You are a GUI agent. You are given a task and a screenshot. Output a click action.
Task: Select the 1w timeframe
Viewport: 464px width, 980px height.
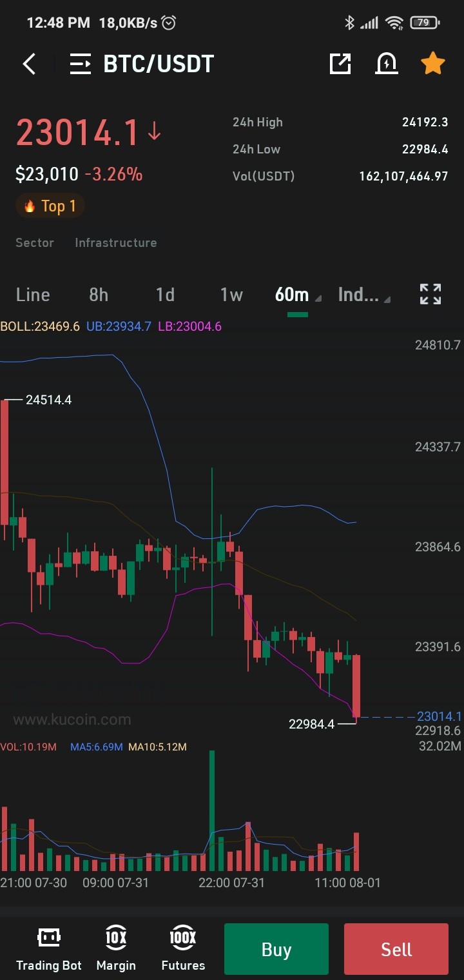point(231,295)
